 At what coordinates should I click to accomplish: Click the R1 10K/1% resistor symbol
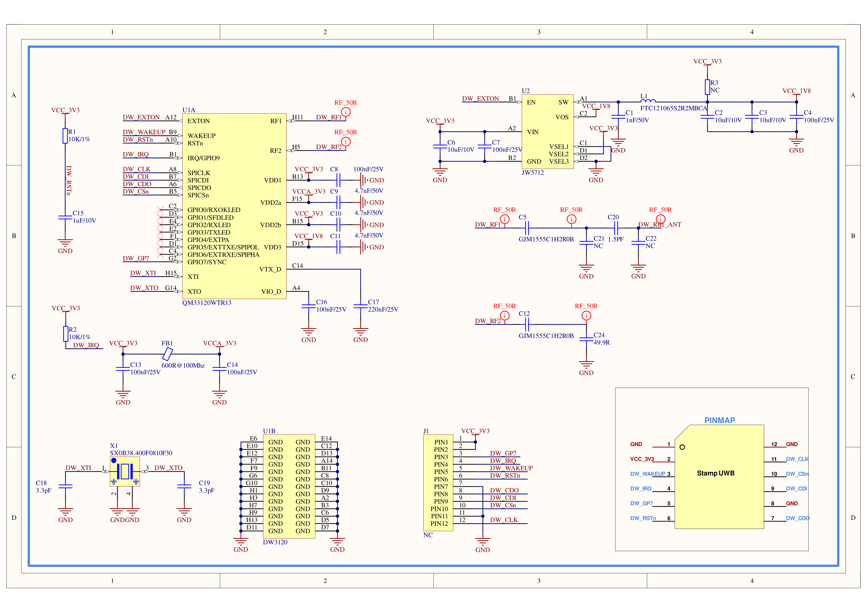(x=65, y=136)
